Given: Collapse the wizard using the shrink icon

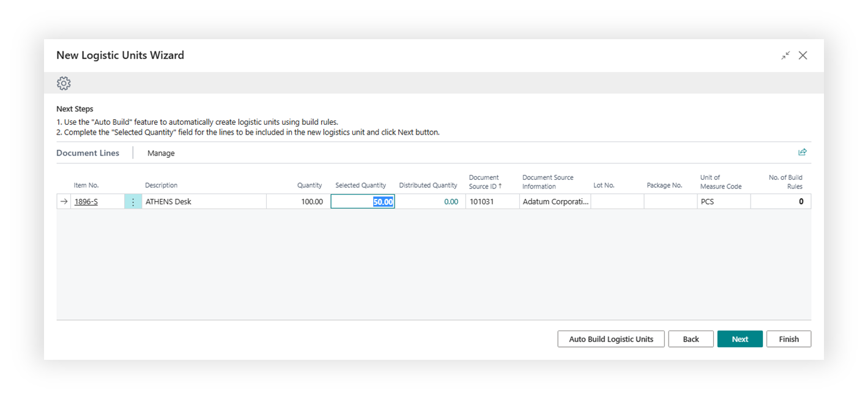Looking at the screenshot, I should point(785,56).
